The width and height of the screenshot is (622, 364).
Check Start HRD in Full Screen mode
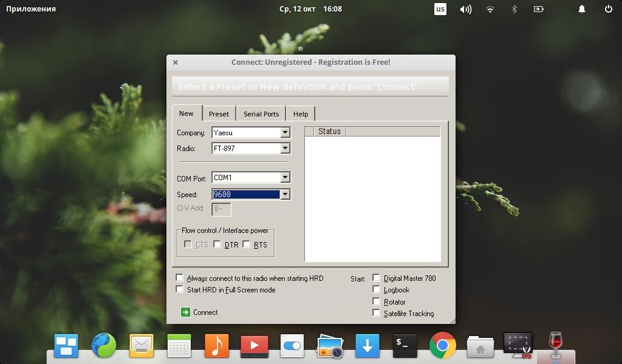[x=179, y=289]
